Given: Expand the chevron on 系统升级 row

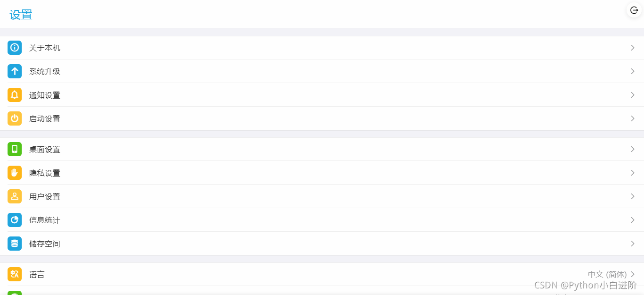Looking at the screenshot, I should click(633, 71).
